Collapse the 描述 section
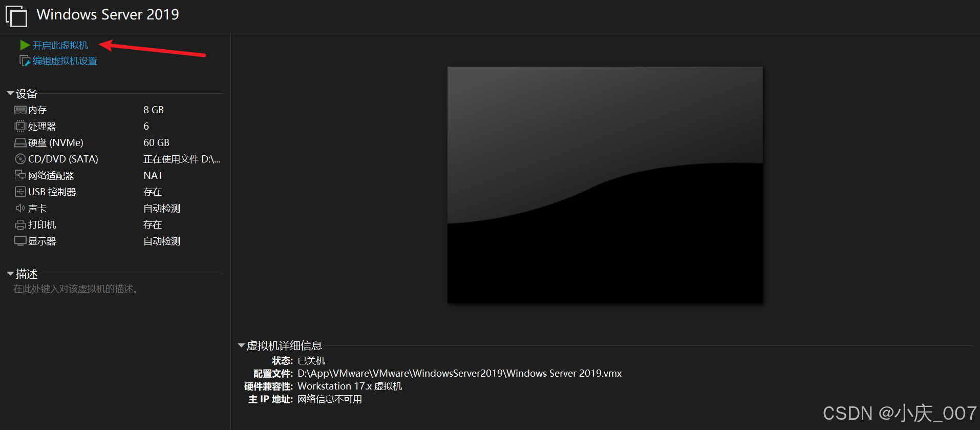Viewport: 980px width, 430px height. point(10,274)
